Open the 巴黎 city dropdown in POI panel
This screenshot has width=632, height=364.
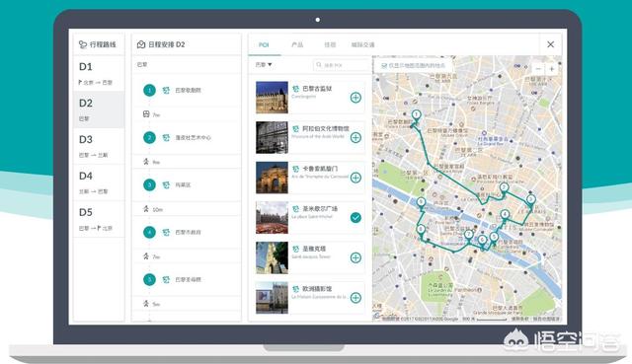(264, 64)
